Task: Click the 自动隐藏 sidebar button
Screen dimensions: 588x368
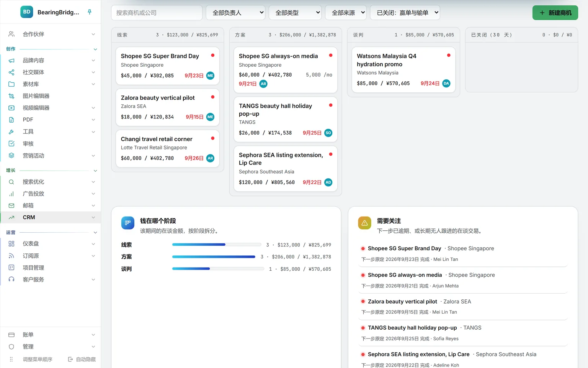Action: pyautogui.click(x=82, y=359)
